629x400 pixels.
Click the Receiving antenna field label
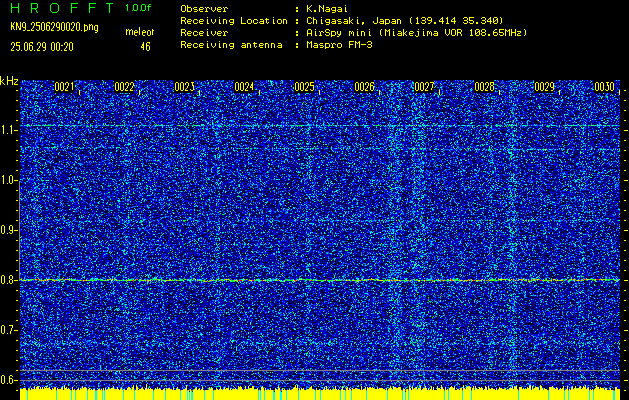[x=231, y=45]
